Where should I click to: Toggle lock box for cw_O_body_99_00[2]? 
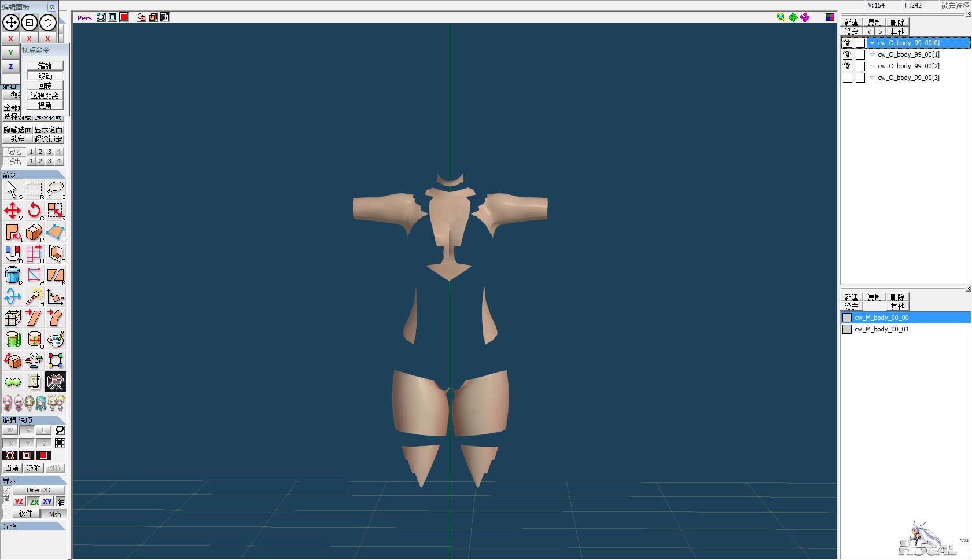click(860, 67)
